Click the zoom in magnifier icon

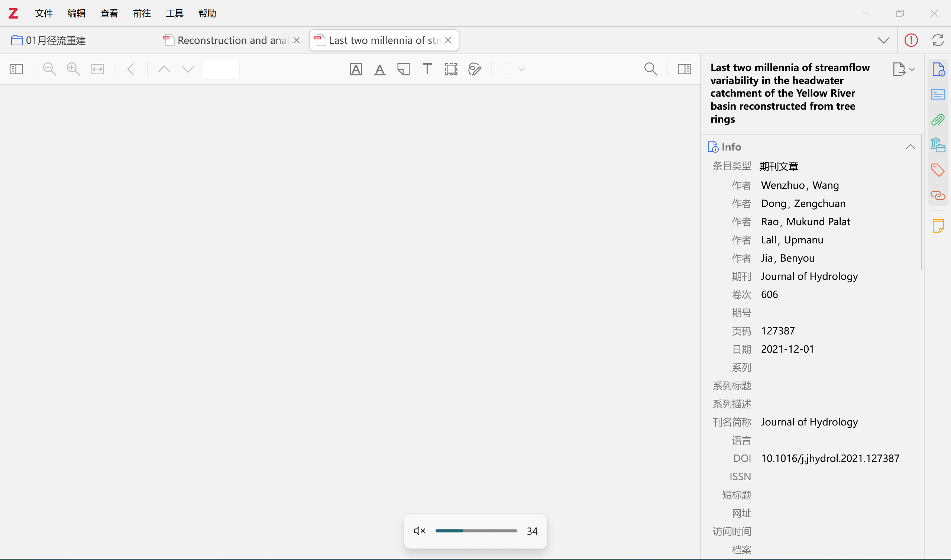click(73, 69)
